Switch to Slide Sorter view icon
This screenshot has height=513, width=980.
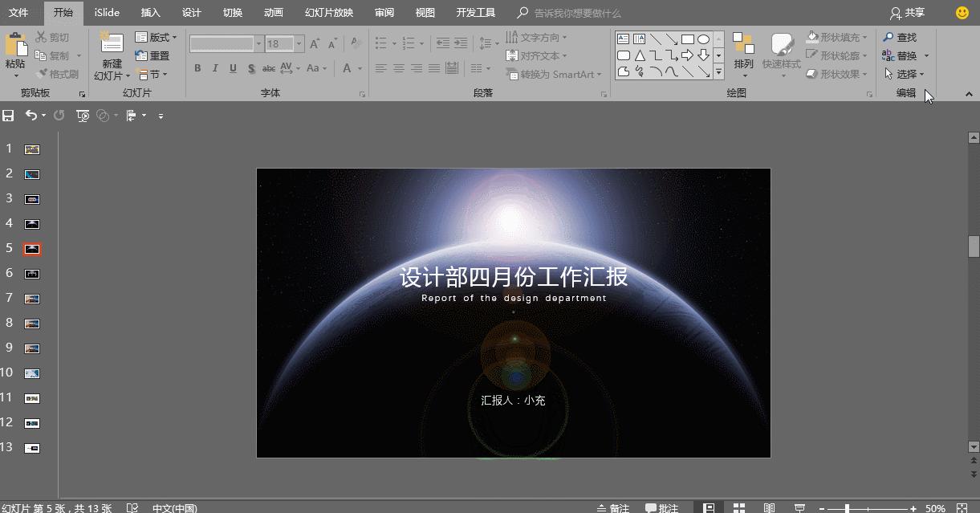click(738, 507)
